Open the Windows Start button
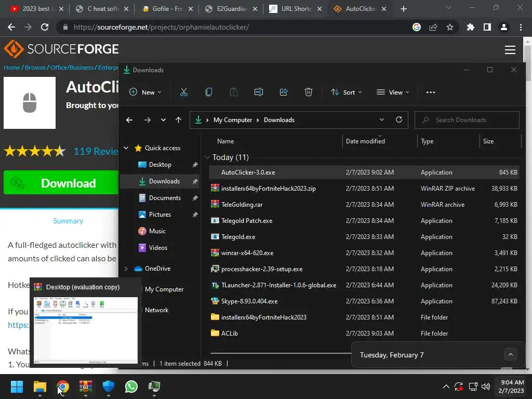The image size is (532, 399). click(x=17, y=387)
